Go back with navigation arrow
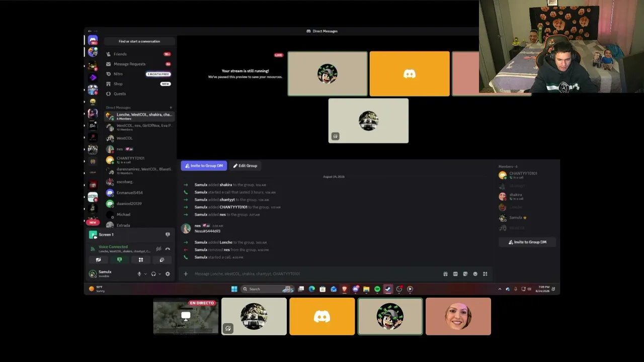 pyautogui.click(x=90, y=31)
